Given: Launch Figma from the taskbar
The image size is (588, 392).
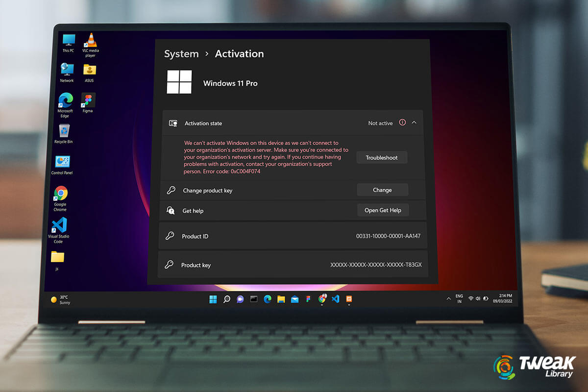Looking at the screenshot, I should pos(308,299).
